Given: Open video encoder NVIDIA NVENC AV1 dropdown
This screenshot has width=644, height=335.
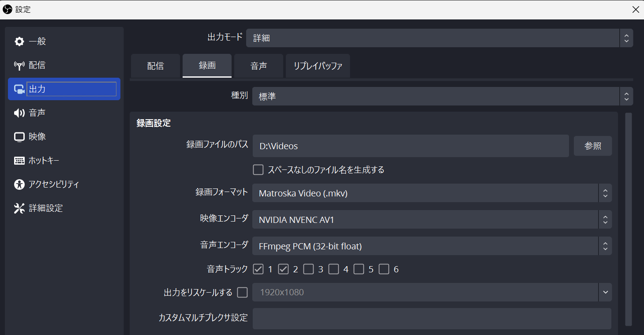Looking at the screenshot, I should point(431,220).
